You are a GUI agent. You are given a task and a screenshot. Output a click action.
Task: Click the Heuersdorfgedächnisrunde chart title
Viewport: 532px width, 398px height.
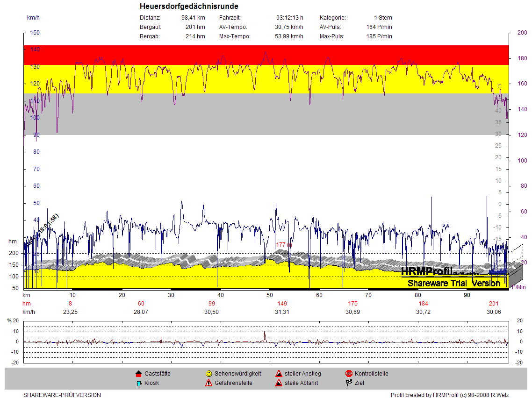coord(189,7)
